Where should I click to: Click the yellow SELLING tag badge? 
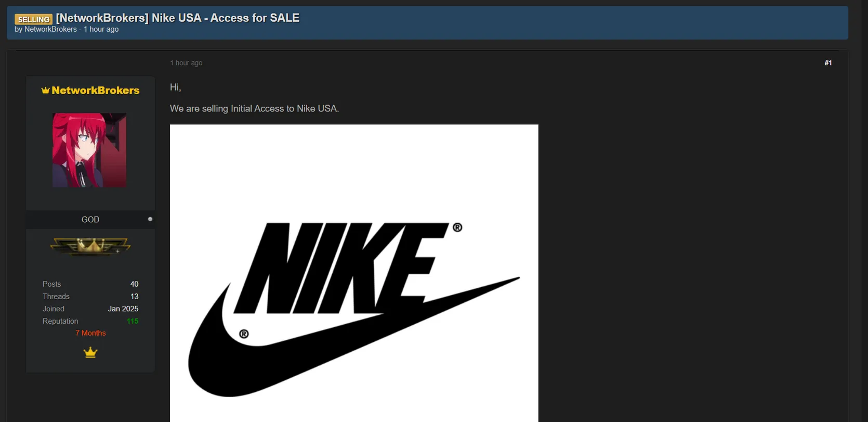pos(33,19)
